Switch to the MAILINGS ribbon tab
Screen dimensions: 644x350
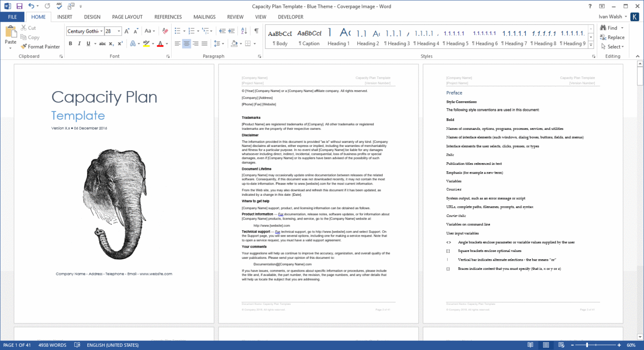204,17
